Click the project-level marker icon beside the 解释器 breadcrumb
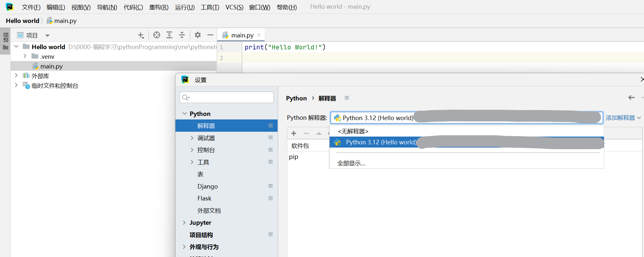This screenshot has width=644, height=257. pyautogui.click(x=347, y=98)
